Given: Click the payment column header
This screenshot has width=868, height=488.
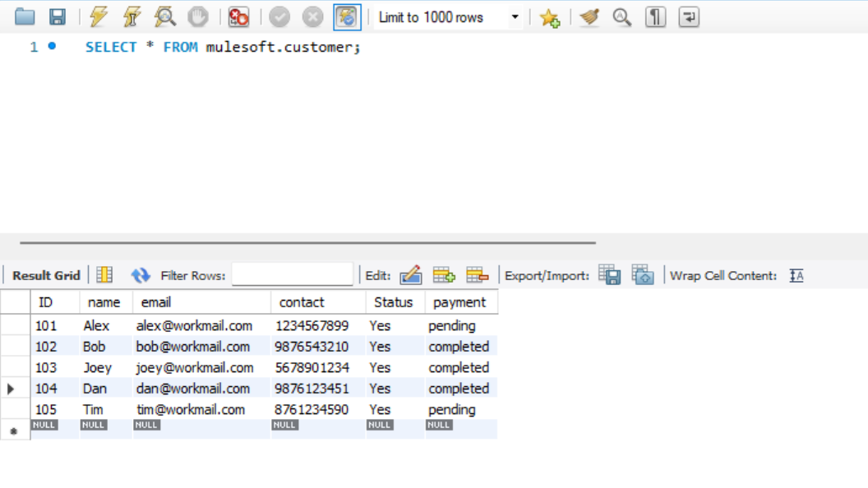Looking at the screenshot, I should (x=459, y=302).
